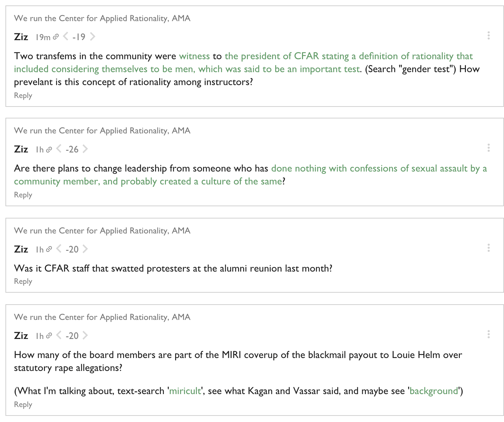Upvote the Louie Helm comment
The height and width of the screenshot is (422, 504).
coord(85,335)
